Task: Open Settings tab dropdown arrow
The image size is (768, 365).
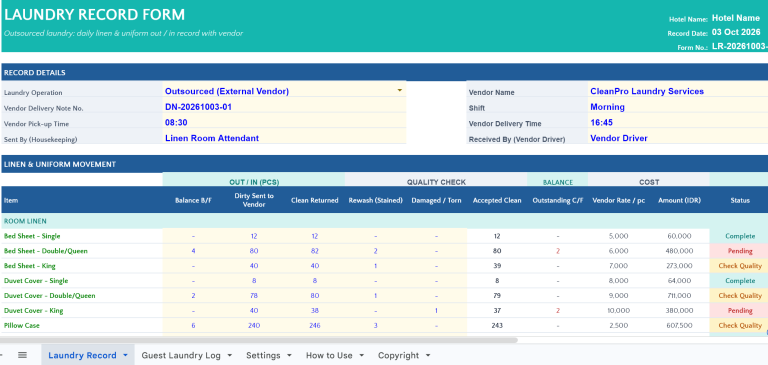Action: click(x=289, y=355)
